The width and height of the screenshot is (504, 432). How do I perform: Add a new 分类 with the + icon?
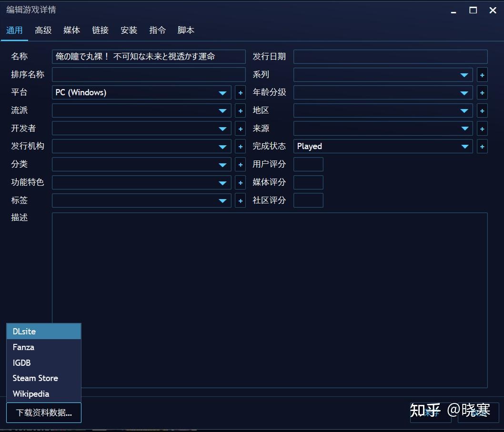(x=240, y=164)
